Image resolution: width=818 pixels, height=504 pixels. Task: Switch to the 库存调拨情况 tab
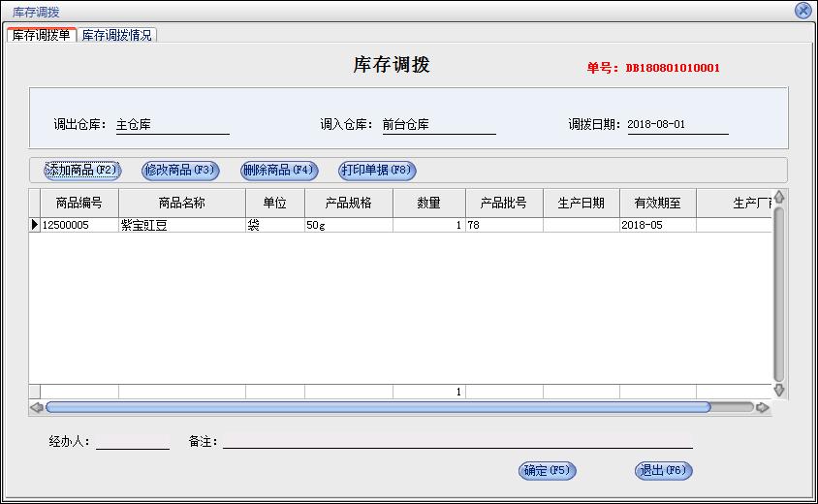tap(116, 35)
